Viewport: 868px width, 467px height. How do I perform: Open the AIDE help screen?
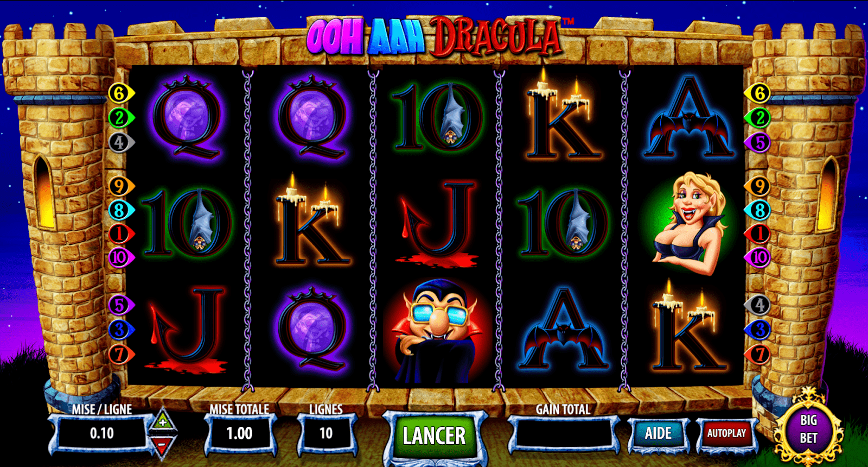(x=658, y=433)
